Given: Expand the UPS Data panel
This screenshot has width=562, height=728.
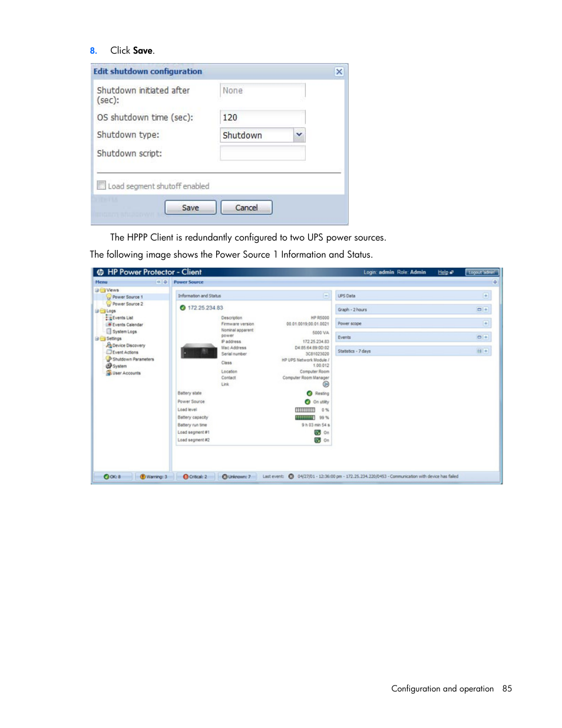Looking at the screenshot, I should coord(486,296).
